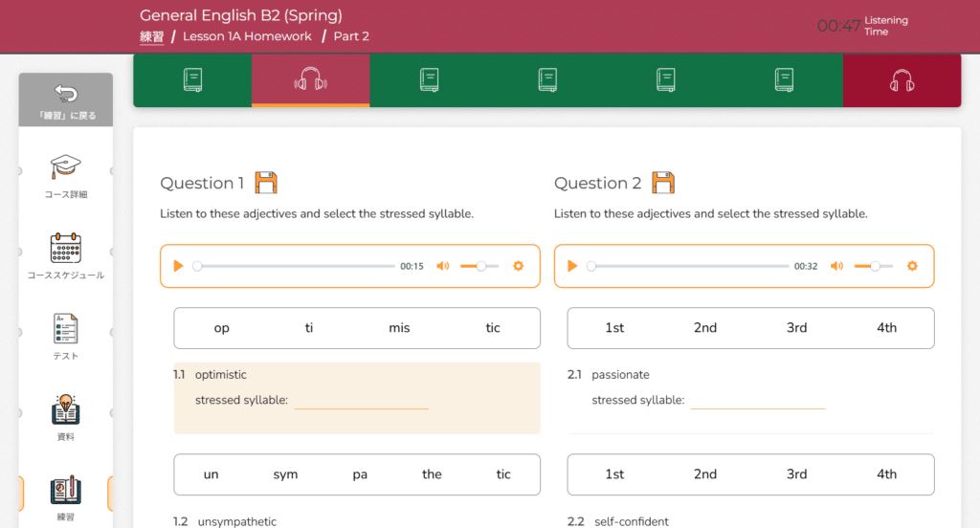
Task: Open Question 2 audio settings gear
Action: pos(912,266)
